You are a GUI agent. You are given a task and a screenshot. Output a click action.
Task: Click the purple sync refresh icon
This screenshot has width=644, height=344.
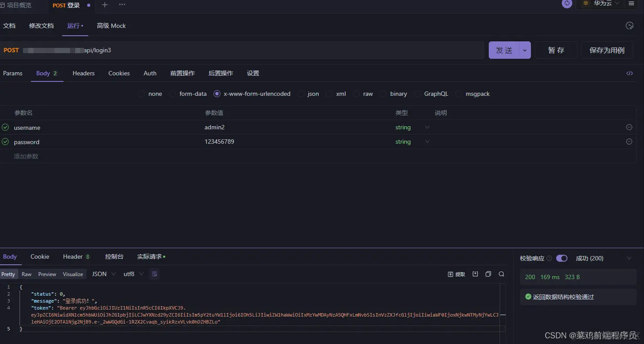pyautogui.click(x=567, y=3)
